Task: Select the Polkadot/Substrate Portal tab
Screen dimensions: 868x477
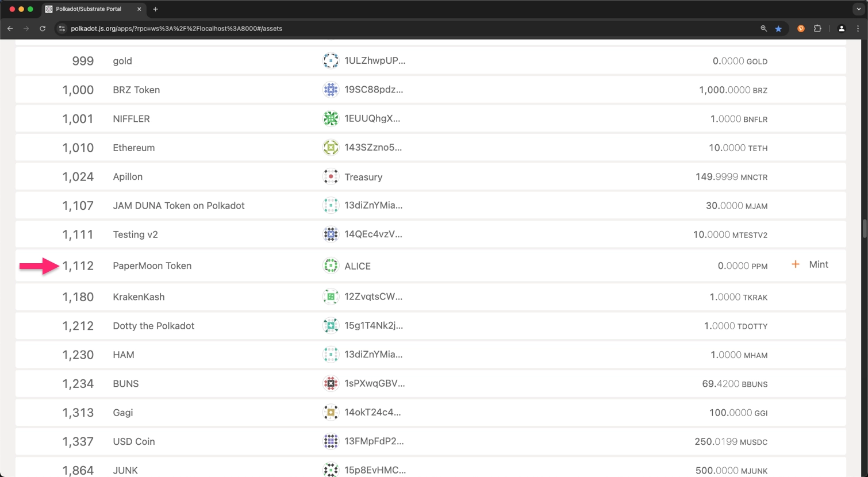Action: (89, 9)
